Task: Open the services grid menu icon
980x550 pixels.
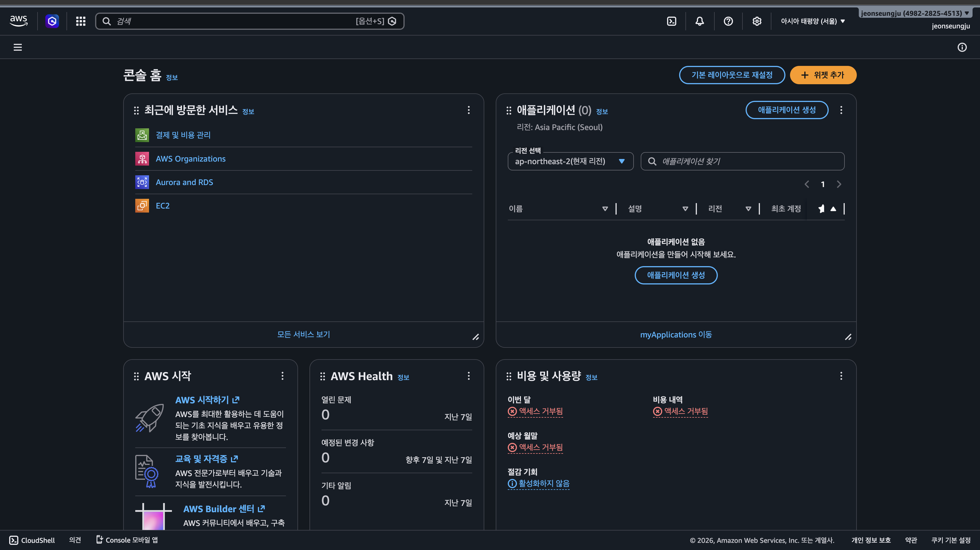Action: 81,21
